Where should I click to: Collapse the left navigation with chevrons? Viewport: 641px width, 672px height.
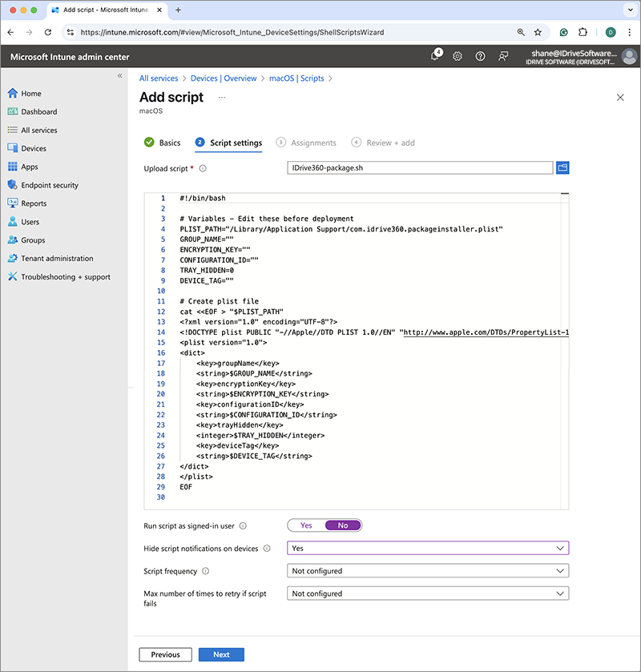pos(119,76)
